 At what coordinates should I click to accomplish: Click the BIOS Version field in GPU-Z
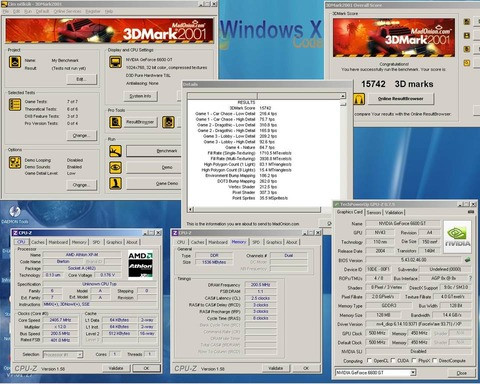[413, 260]
